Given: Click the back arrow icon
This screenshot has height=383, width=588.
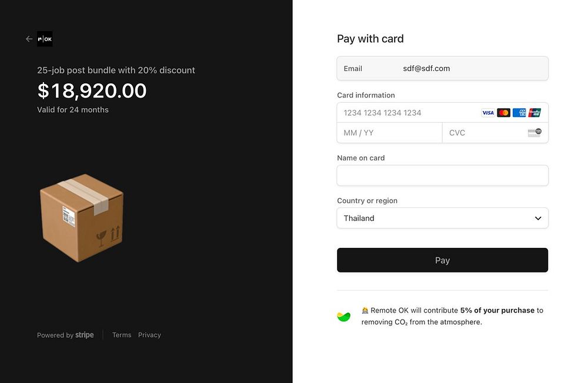Looking at the screenshot, I should [29, 39].
